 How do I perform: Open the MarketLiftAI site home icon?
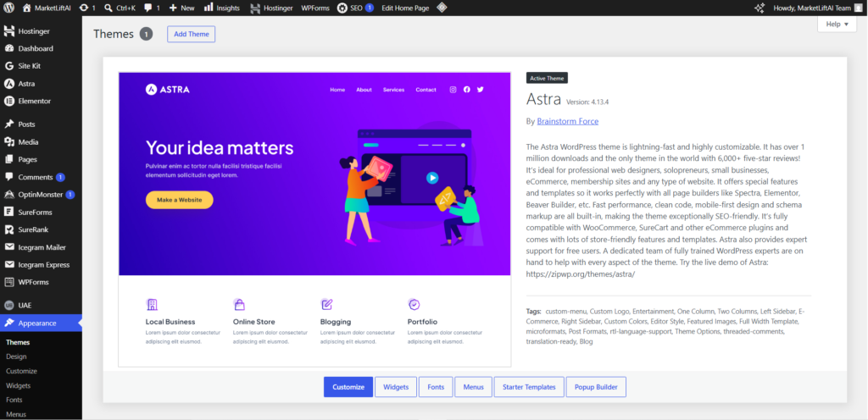(x=26, y=8)
